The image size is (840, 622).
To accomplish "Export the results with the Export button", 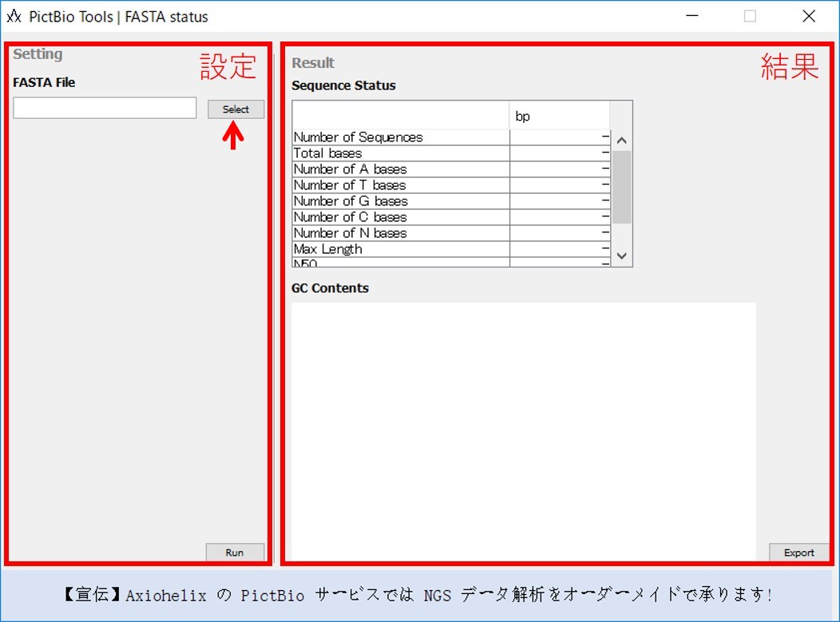I will 798,553.
